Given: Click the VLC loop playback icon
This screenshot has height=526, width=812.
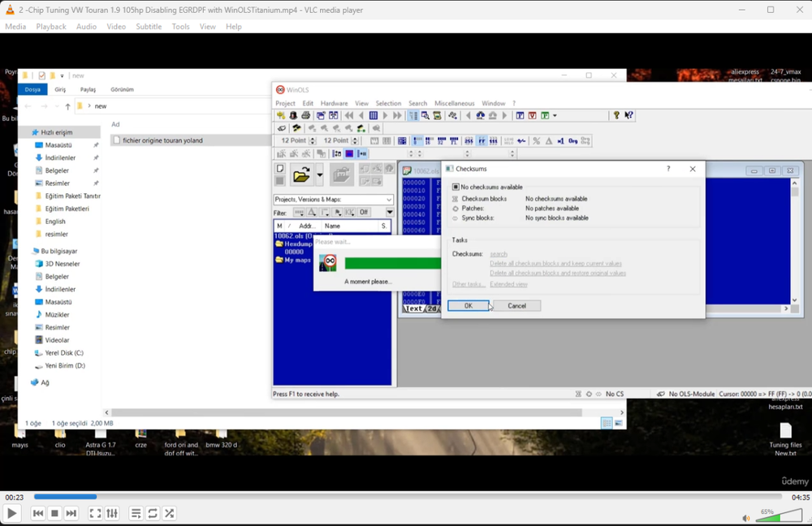Looking at the screenshot, I should [x=153, y=513].
